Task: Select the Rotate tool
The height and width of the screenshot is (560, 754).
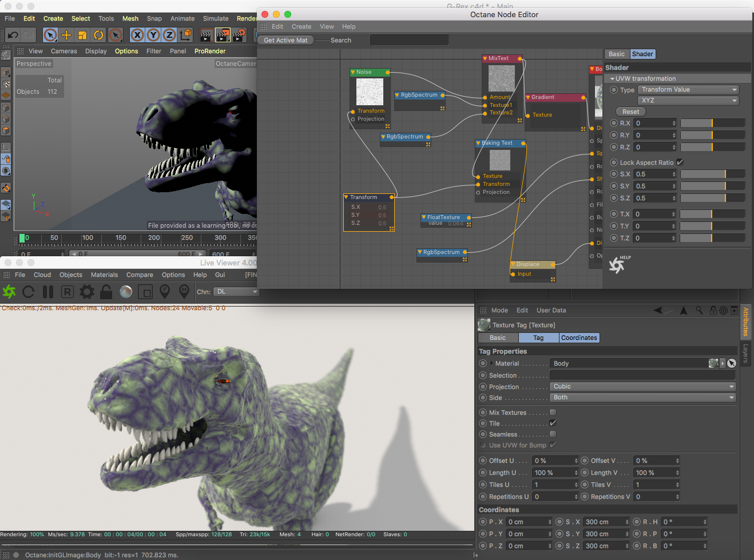Action: pyautogui.click(x=98, y=35)
